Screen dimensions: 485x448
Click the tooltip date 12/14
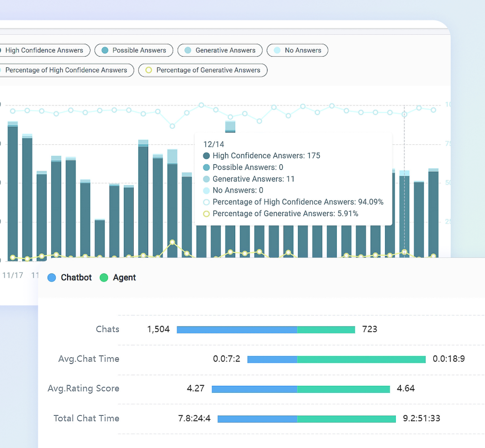point(213,144)
